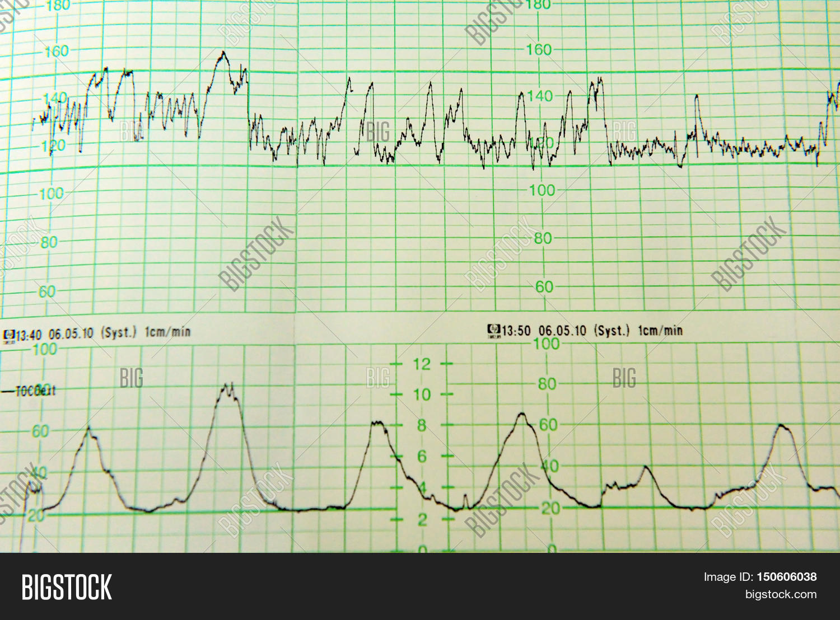Click the printer logo icon beside 13:50
Screen dimensions: 840x620
[494, 331]
